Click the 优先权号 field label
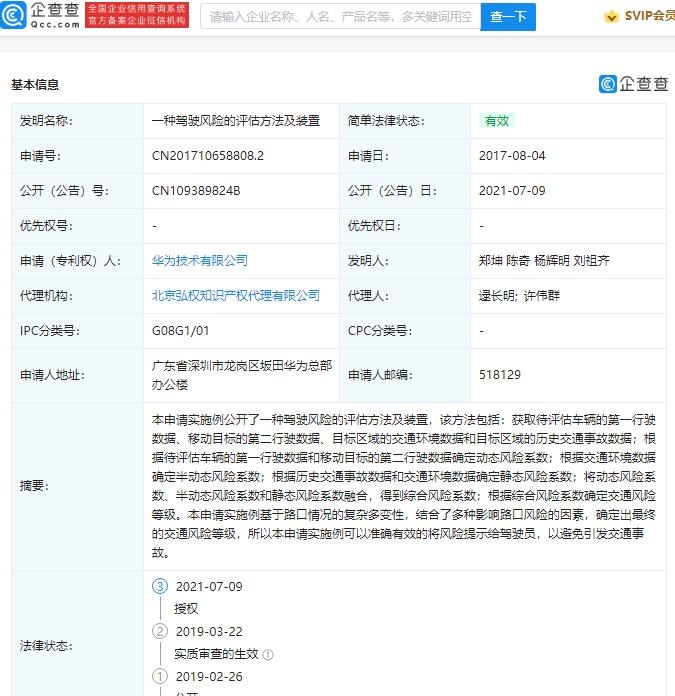Screen dimensions: 675x696 coord(46,225)
